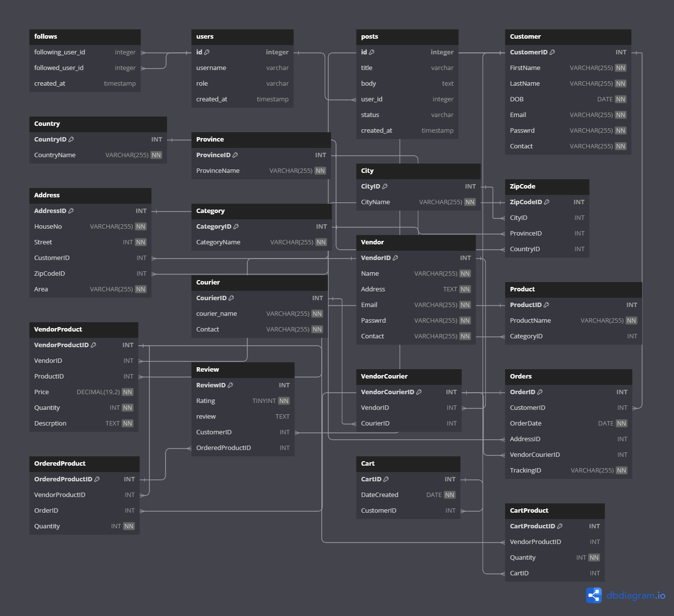Click the key icon next to CountryID
The height and width of the screenshot is (616, 674).
[x=71, y=140]
